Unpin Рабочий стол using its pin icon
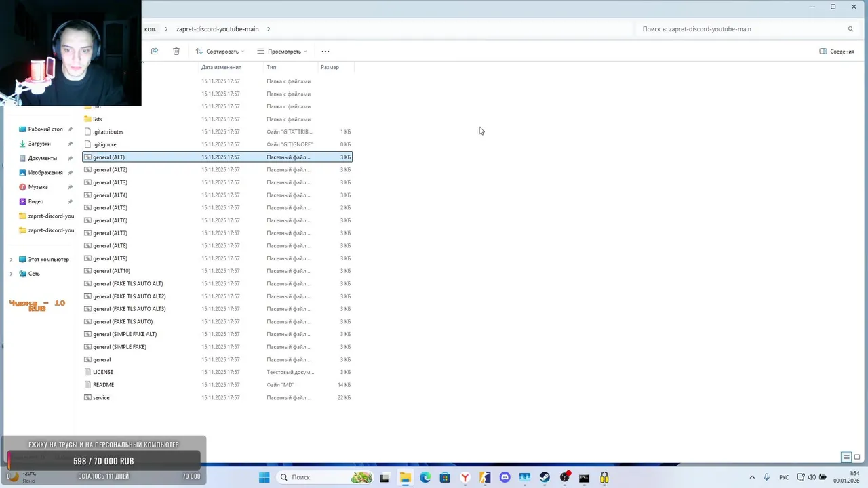The height and width of the screenshot is (488, 868). 71,129
